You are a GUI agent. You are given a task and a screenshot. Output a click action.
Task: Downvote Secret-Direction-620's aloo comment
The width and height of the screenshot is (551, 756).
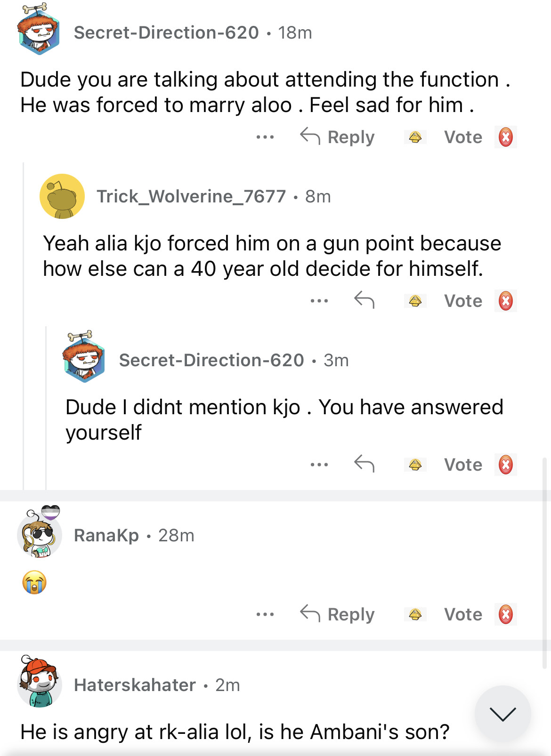(x=506, y=137)
